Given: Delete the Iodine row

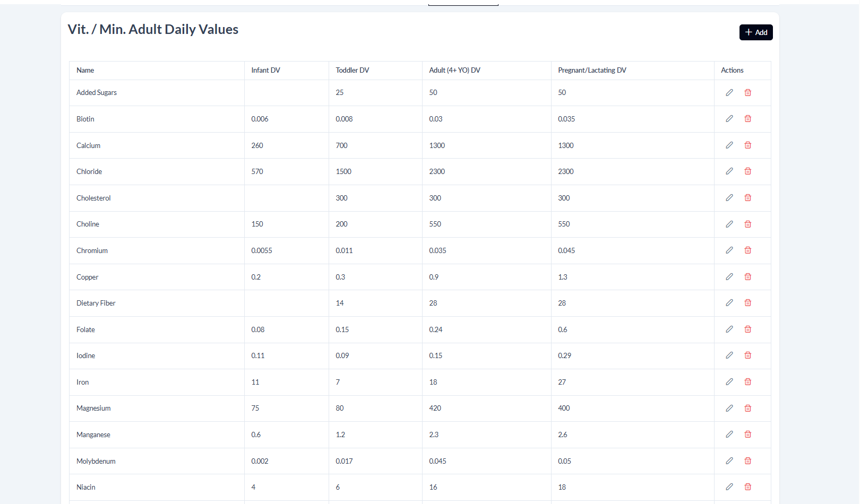Looking at the screenshot, I should click(x=748, y=355).
